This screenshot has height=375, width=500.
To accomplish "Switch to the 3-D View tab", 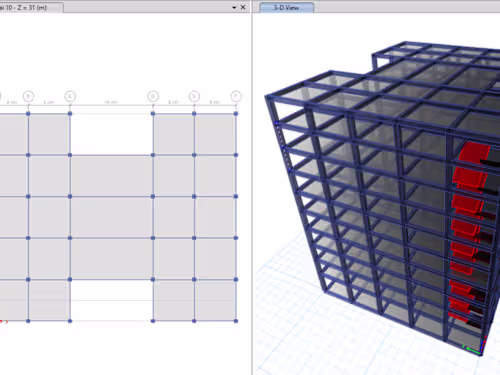I will click(286, 7).
